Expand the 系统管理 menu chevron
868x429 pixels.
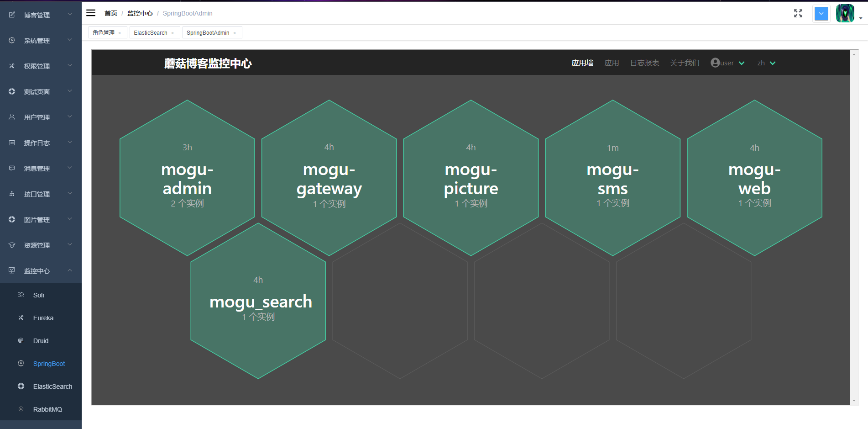(x=70, y=40)
